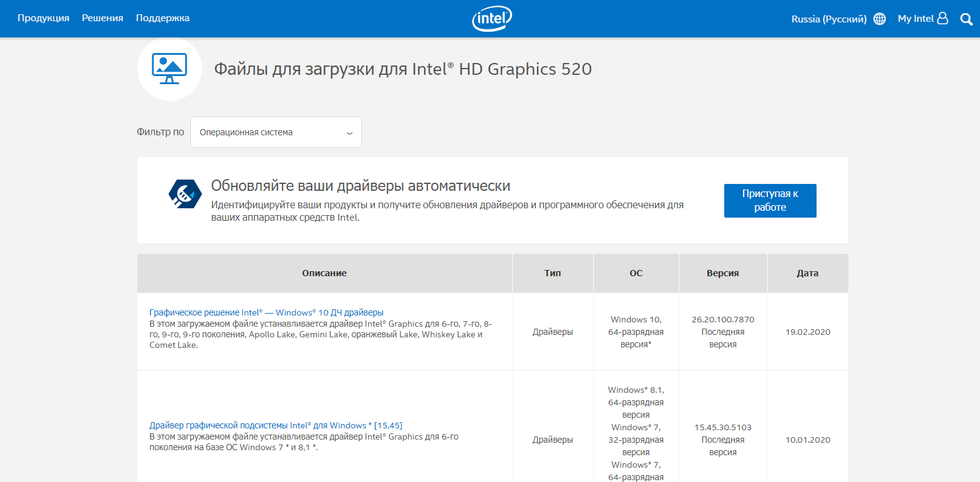980x482 pixels.
Task: Click the Тип column header
Action: pyautogui.click(x=552, y=273)
